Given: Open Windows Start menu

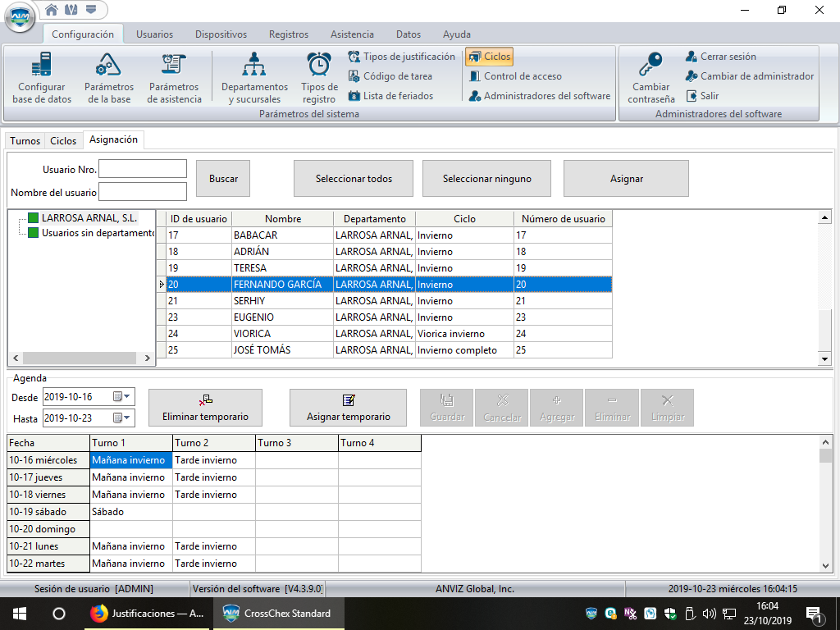Looking at the screenshot, I should (20, 614).
